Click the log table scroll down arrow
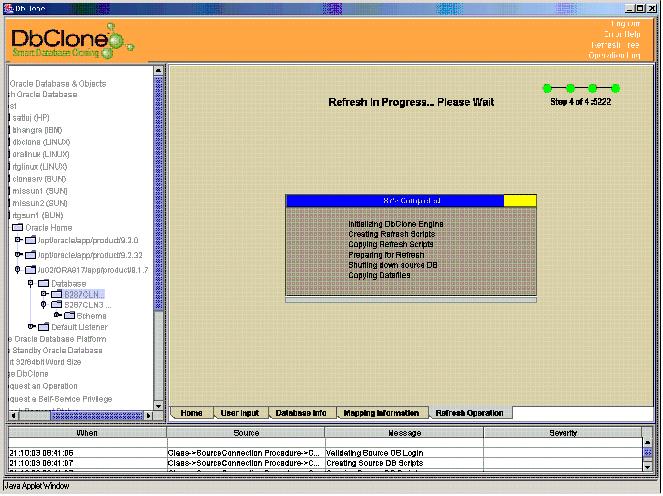 647,466
